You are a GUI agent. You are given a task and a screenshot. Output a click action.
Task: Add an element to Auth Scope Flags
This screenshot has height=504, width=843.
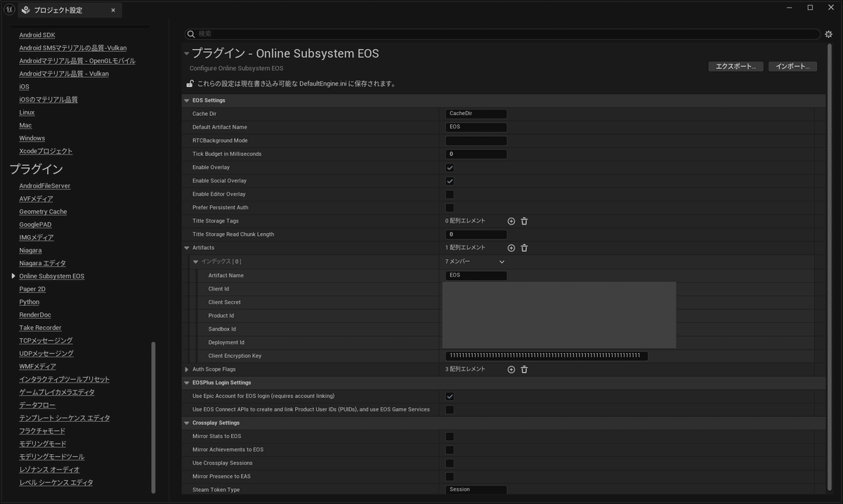click(511, 369)
